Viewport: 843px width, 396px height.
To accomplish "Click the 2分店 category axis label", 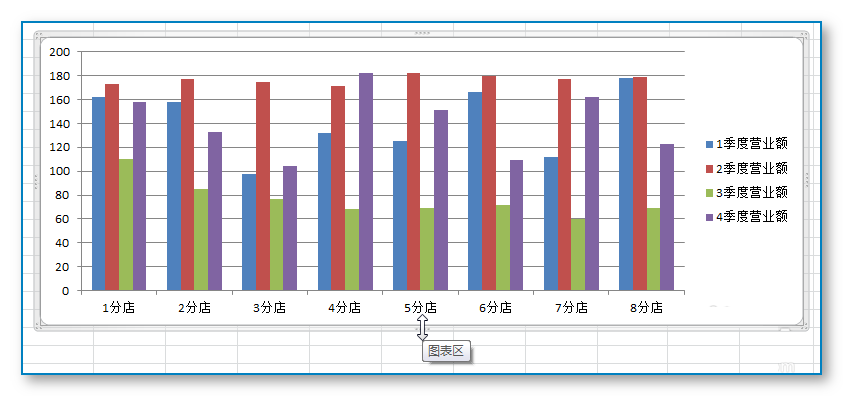I will (194, 308).
